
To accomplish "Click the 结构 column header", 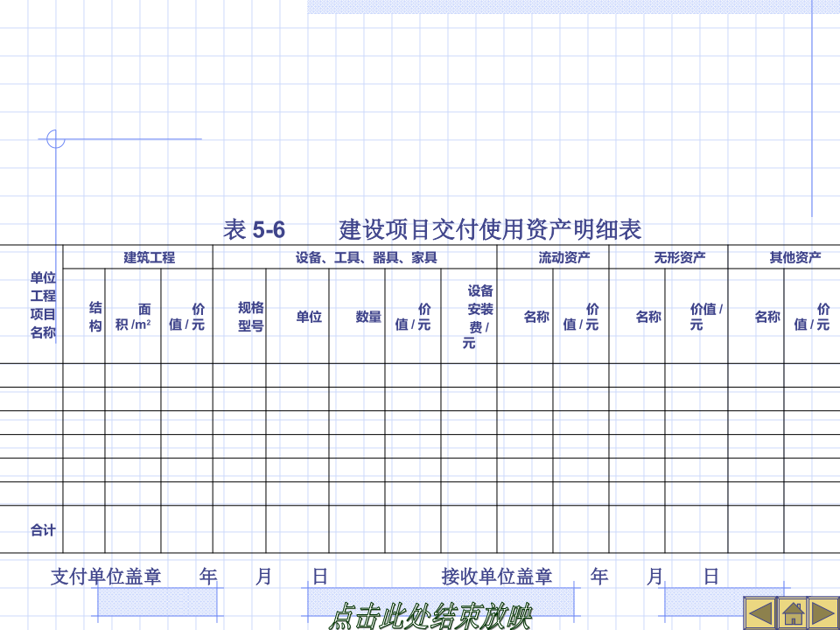I will (x=95, y=317).
